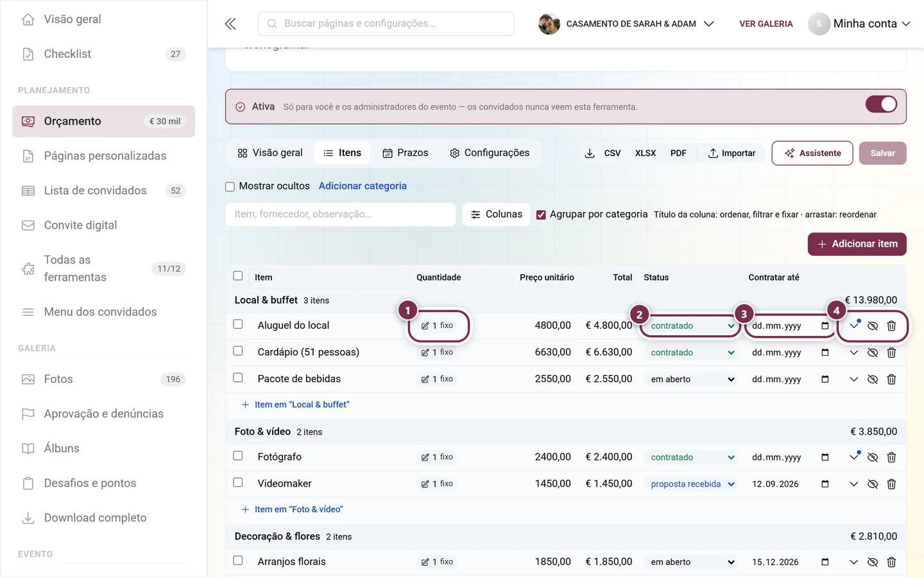This screenshot has width=924, height=578.
Task: Edit quantity of Pacote de bebidas
Action: [437, 379]
